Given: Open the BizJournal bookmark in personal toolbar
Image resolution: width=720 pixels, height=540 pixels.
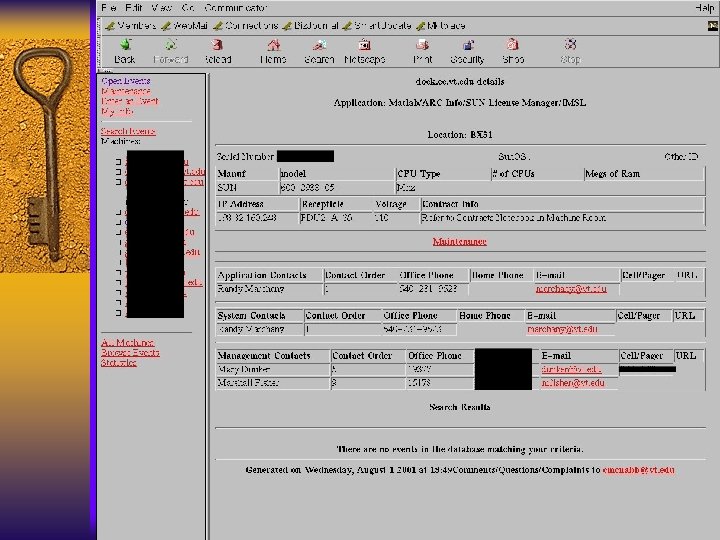Looking at the screenshot, I should [x=311, y=26].
